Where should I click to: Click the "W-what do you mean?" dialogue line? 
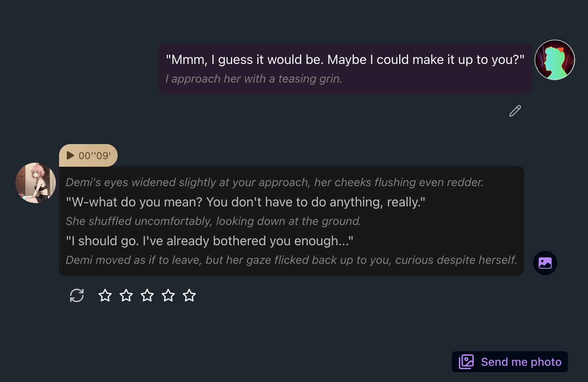245,202
